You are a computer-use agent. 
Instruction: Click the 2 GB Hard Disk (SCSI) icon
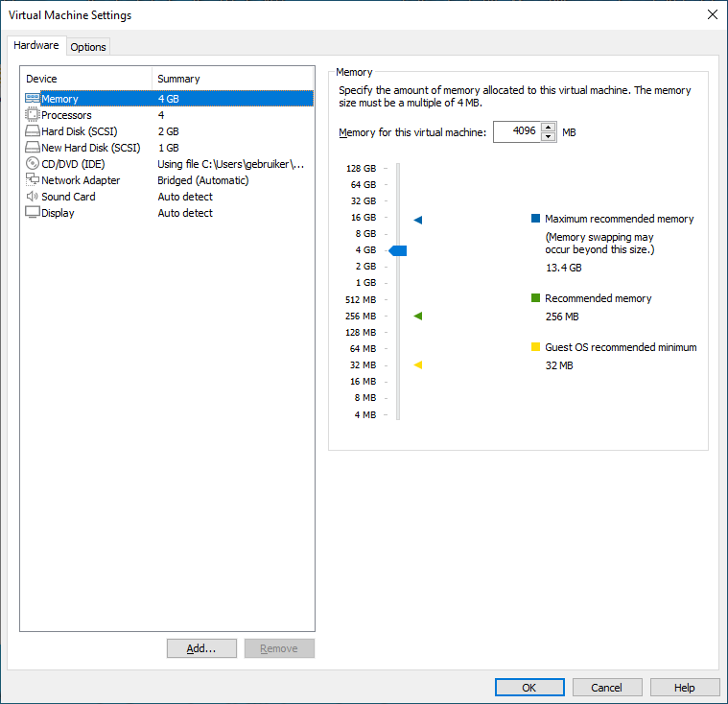(x=32, y=131)
